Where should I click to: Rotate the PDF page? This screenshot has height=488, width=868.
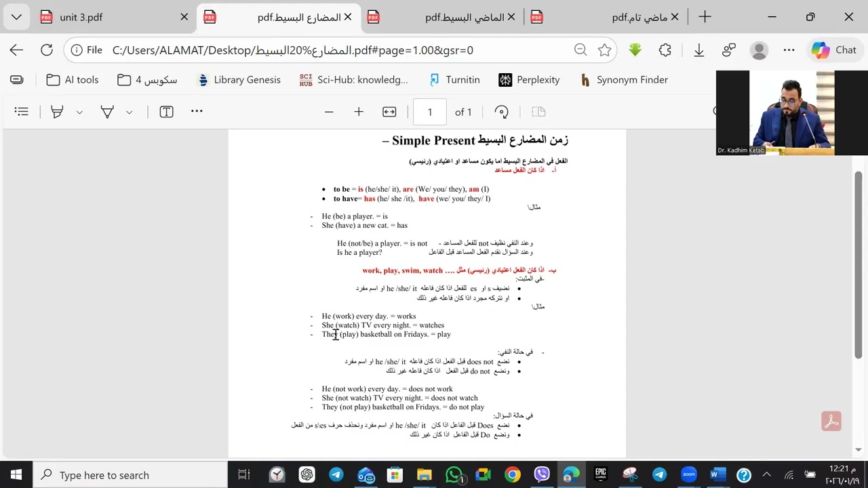point(502,112)
